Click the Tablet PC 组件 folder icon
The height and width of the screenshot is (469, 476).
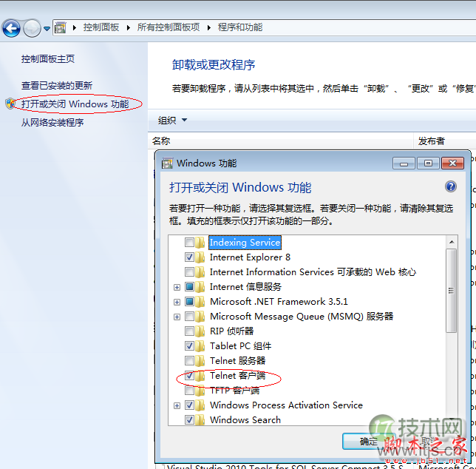pos(200,345)
